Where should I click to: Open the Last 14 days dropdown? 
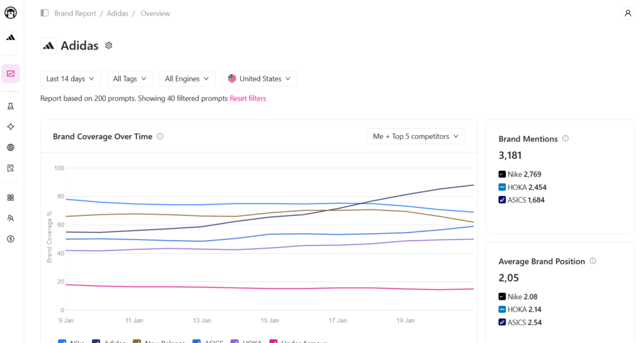click(x=70, y=79)
